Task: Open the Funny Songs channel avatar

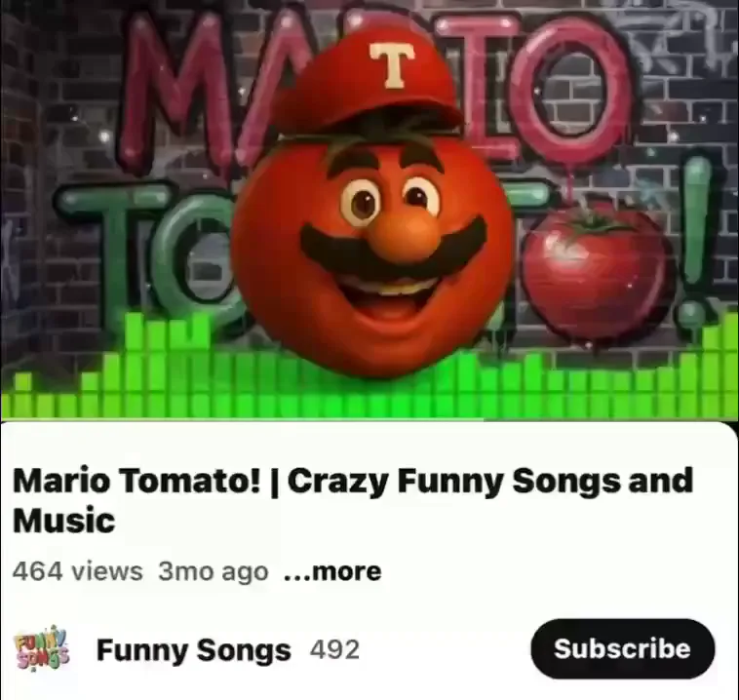Action: tap(42, 649)
